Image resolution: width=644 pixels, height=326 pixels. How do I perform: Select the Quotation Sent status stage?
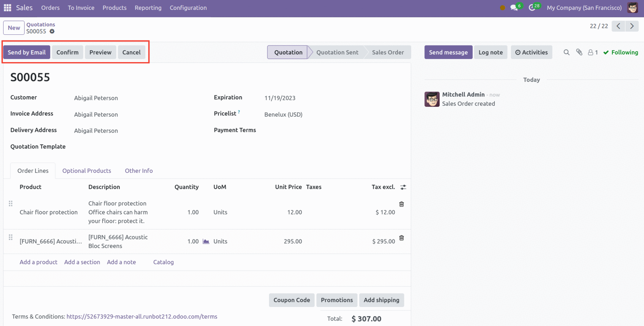click(x=337, y=52)
